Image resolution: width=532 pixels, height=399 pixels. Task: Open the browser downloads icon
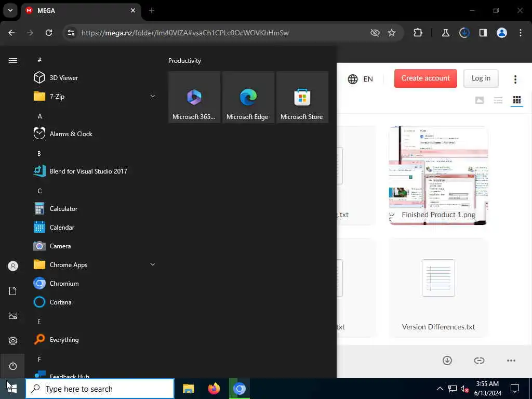(x=464, y=33)
